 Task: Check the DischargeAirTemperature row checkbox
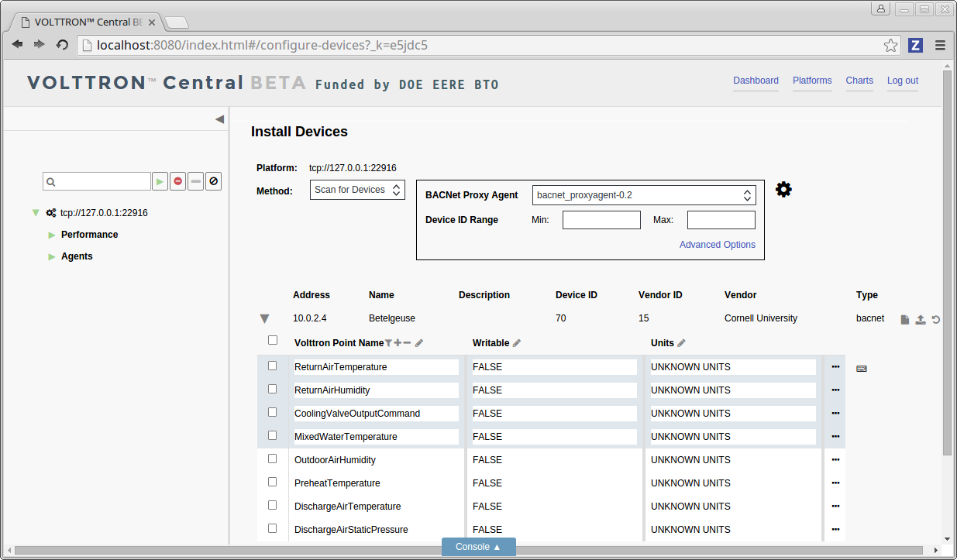point(272,505)
